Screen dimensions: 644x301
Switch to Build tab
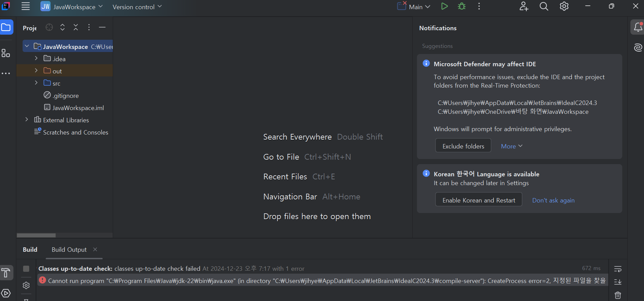pos(30,249)
